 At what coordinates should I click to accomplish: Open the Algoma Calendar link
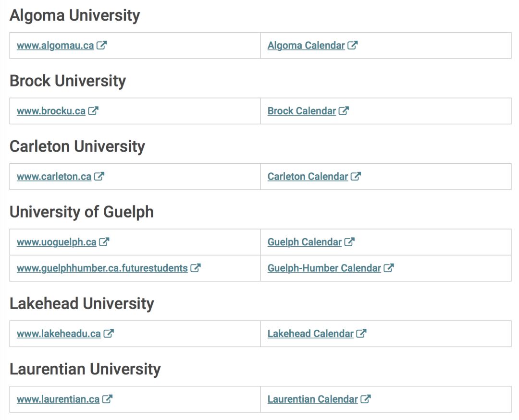(306, 45)
